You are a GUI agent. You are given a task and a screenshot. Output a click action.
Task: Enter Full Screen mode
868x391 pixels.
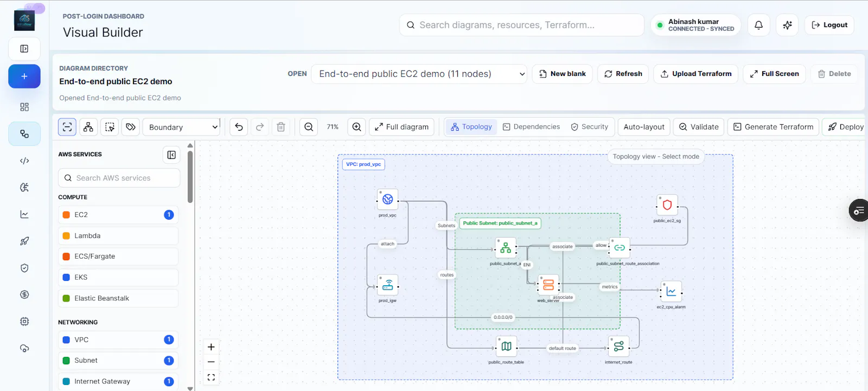pyautogui.click(x=774, y=74)
